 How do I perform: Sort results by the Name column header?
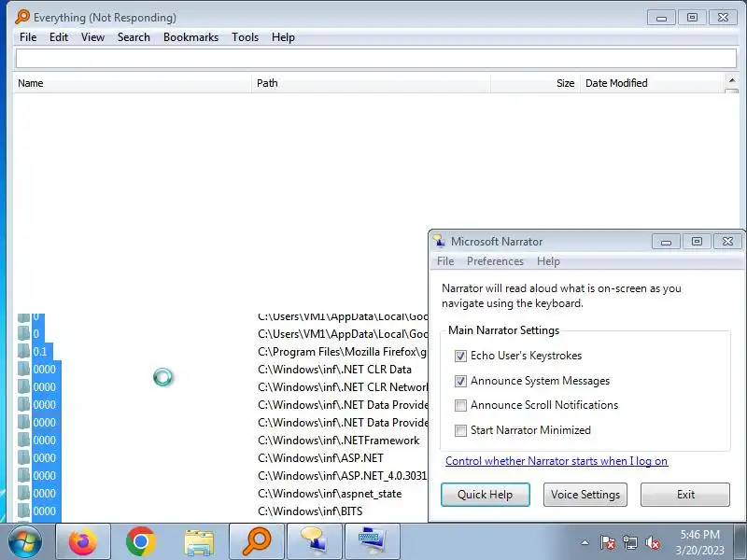pos(133,83)
